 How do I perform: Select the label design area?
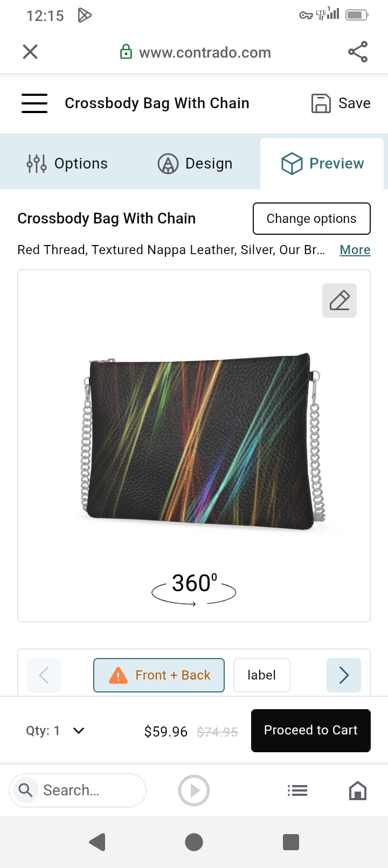262,675
